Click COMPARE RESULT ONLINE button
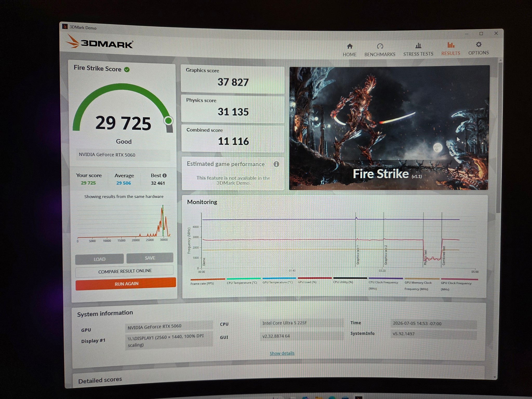The width and height of the screenshot is (532, 399). pos(124,271)
